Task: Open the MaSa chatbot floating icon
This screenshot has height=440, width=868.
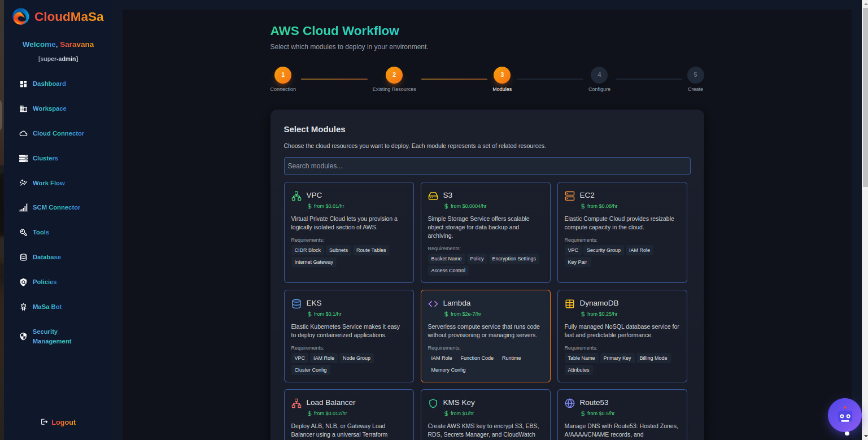Action: 844,416
